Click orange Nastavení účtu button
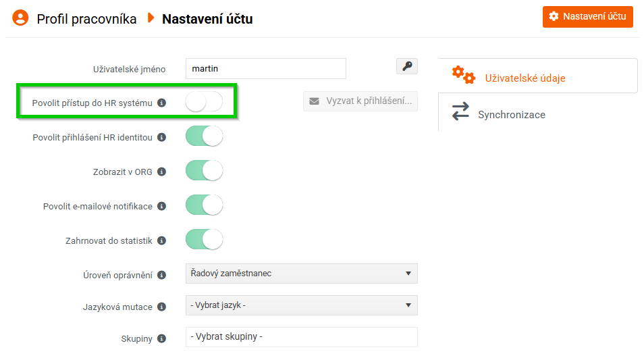Screen dimensions: 644x360 [587, 16]
